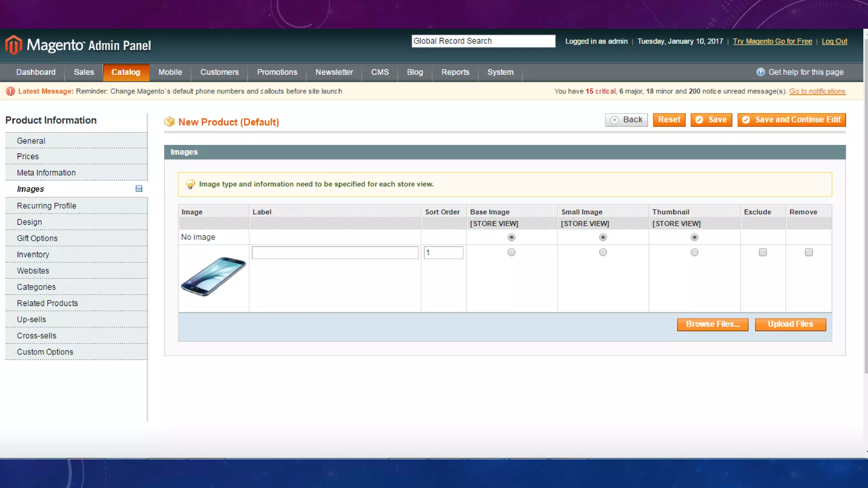Click the Back button arrow icon
The image size is (868, 488).
point(614,120)
